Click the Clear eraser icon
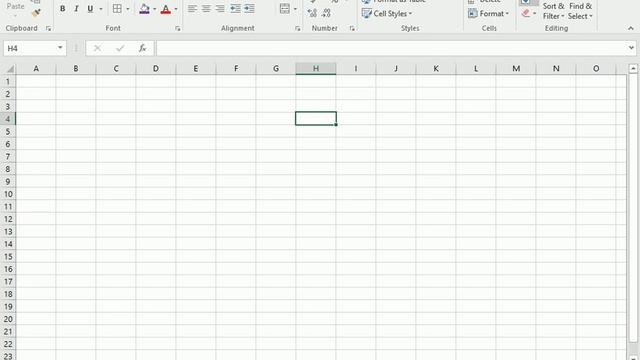The width and height of the screenshot is (640, 360). [x=526, y=13]
